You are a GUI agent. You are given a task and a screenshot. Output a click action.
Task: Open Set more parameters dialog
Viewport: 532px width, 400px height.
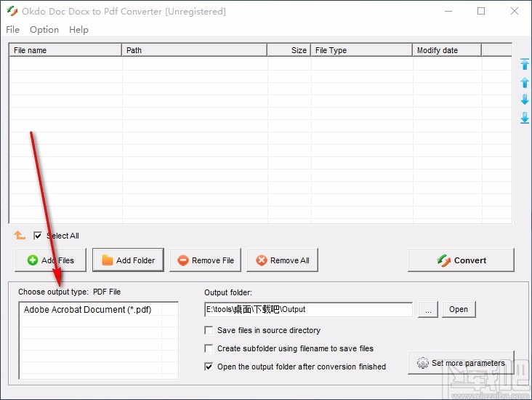[461, 363]
